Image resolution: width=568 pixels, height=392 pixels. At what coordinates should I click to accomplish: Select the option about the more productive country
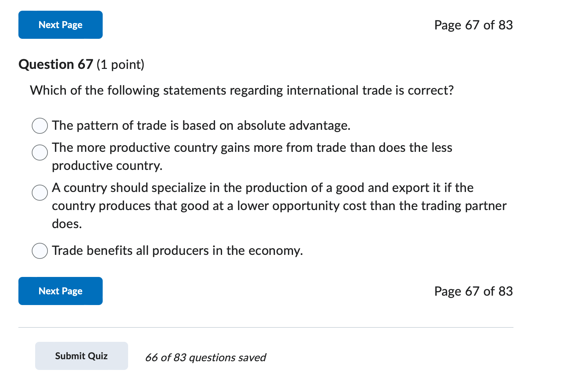click(x=39, y=153)
